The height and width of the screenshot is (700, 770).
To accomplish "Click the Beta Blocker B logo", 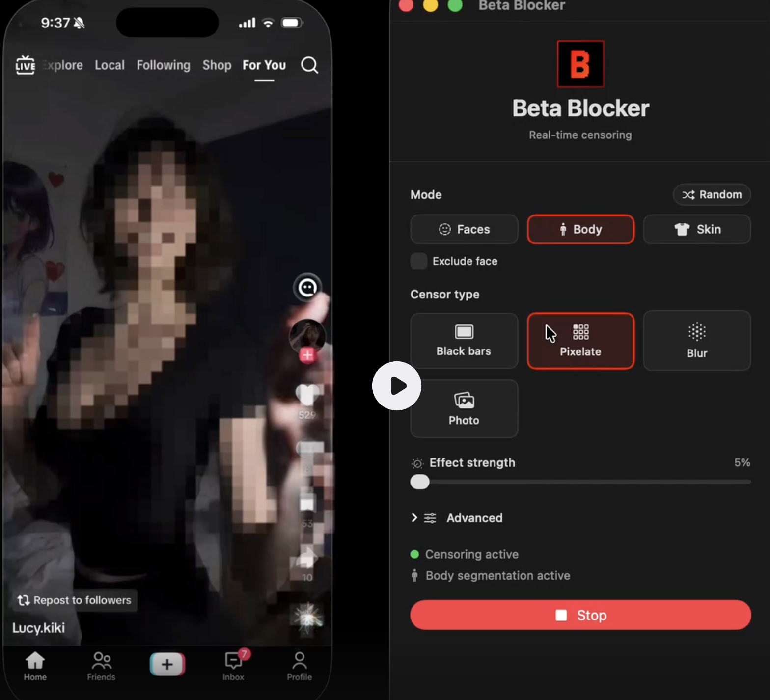I will [x=580, y=64].
